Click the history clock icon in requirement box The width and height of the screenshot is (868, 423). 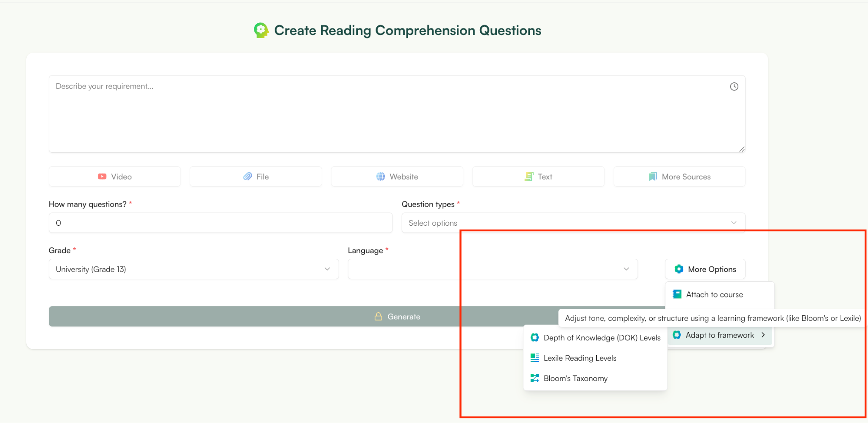pyautogui.click(x=734, y=87)
